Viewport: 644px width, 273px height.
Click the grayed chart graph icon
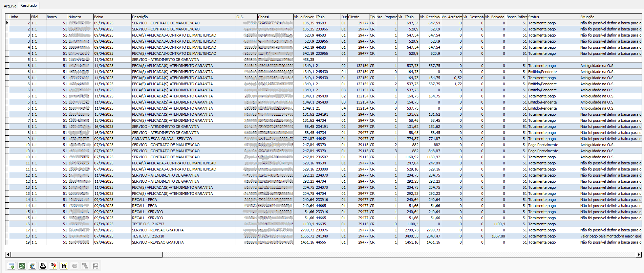[x=95, y=266]
